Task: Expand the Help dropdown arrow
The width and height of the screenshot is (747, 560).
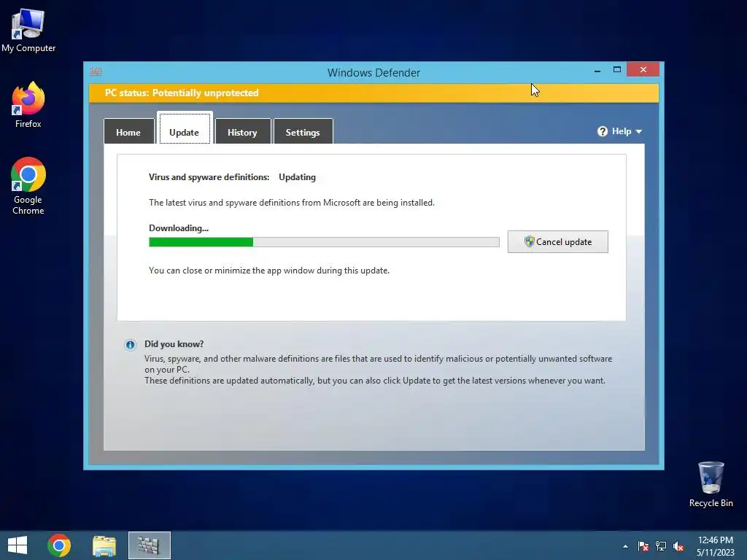Action: click(639, 131)
